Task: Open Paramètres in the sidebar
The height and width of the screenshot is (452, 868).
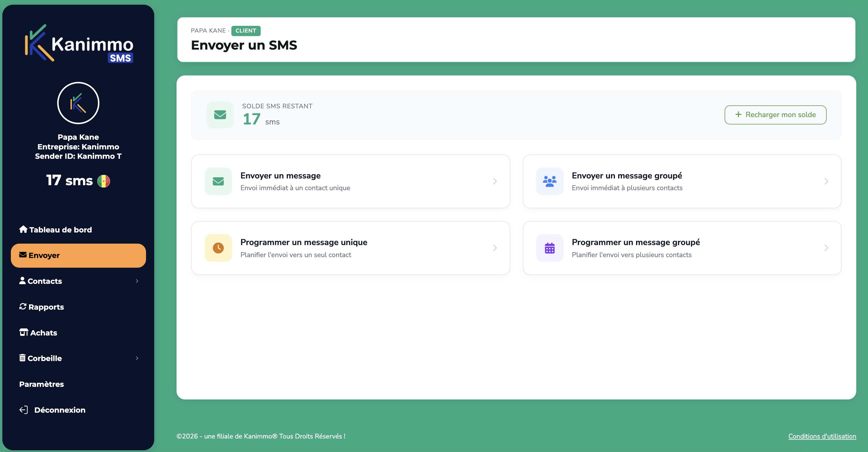Action: point(78,384)
